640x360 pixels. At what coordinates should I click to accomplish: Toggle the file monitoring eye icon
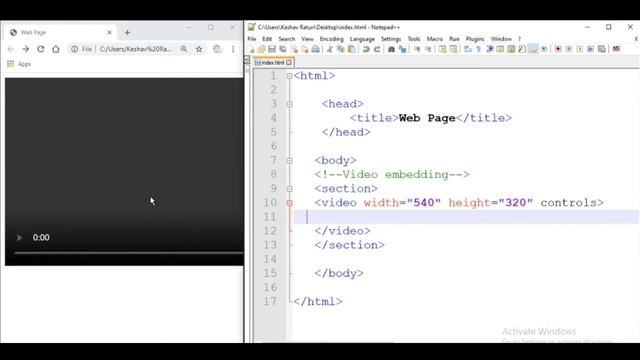pos(544,49)
